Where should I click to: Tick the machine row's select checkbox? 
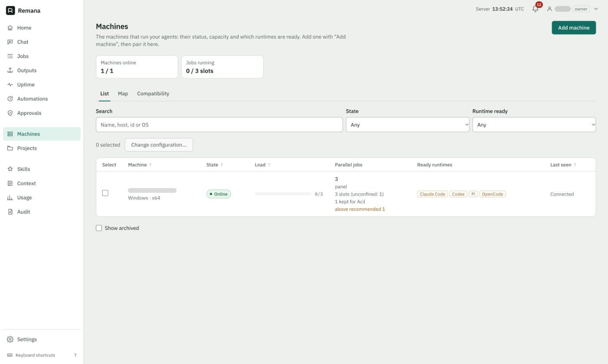pos(105,193)
